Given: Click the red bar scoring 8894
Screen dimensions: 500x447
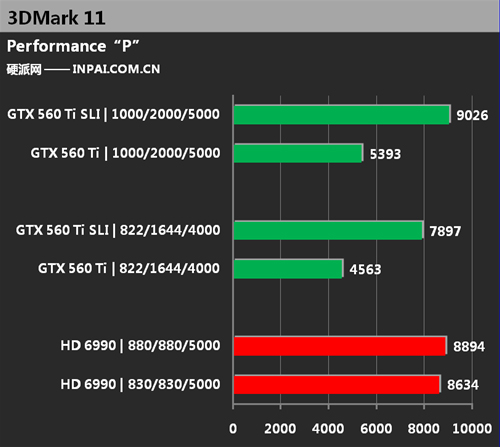Looking at the screenshot, I should [x=340, y=346].
